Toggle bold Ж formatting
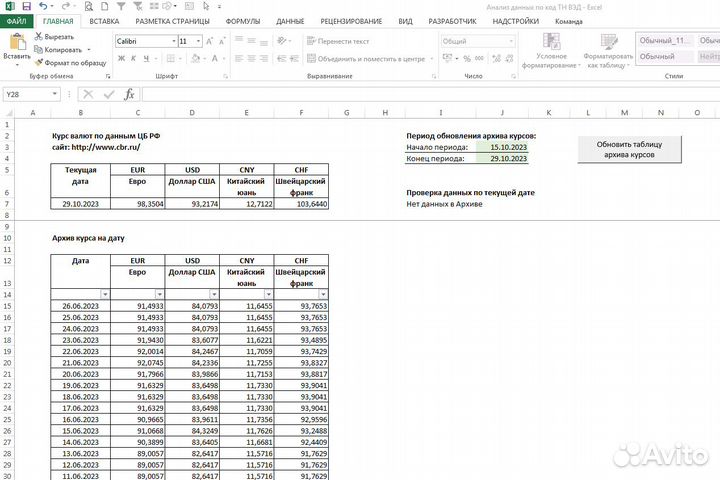 121,58
